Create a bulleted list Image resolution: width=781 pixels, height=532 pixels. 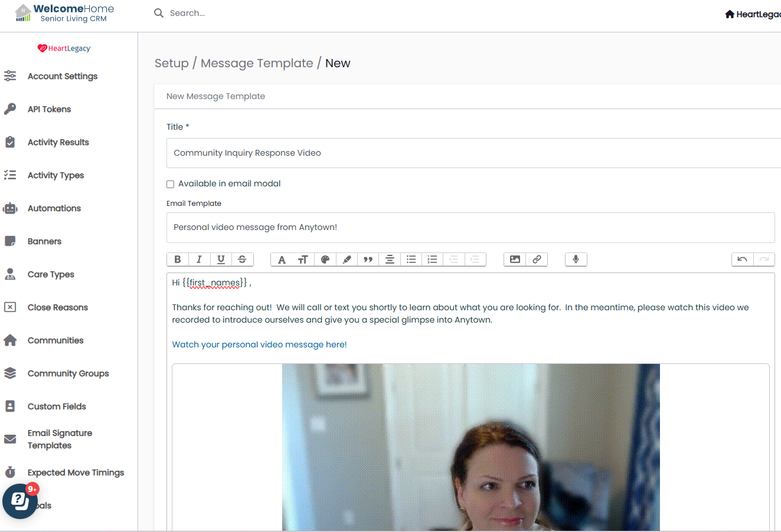[x=411, y=260]
